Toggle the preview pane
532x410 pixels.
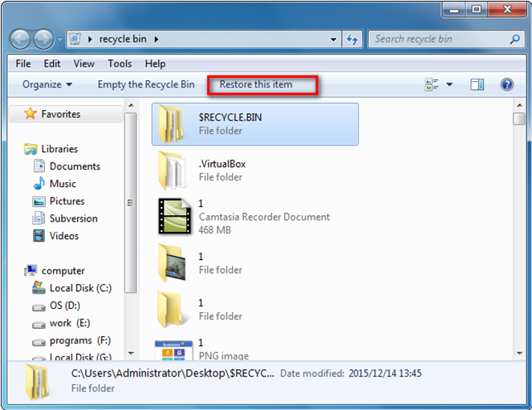(x=477, y=84)
